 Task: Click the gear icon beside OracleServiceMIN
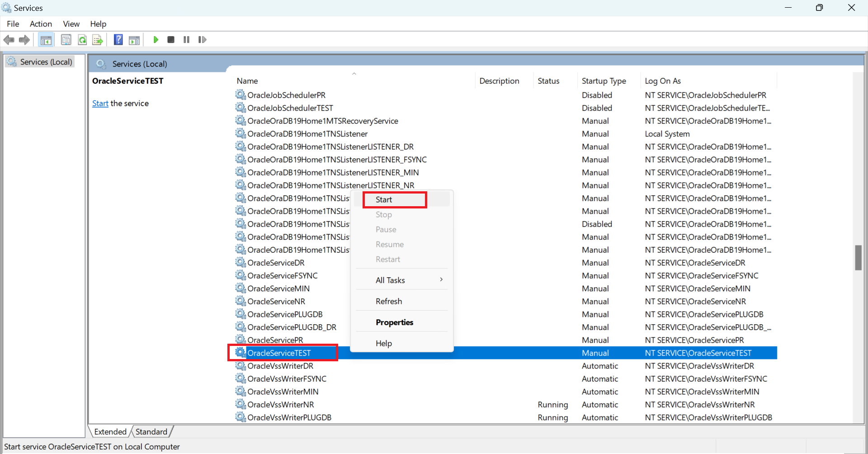click(x=241, y=288)
